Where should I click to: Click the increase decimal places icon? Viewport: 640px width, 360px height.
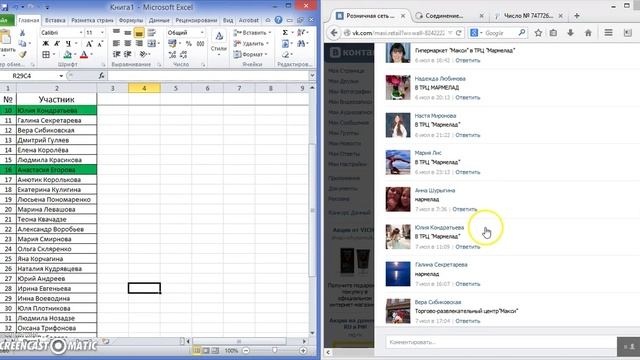172,54
